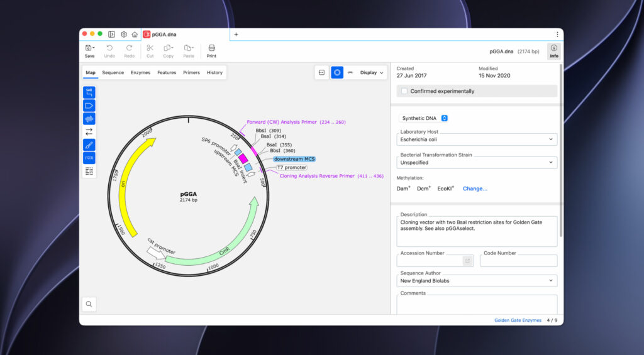Viewport: 644px width, 355px height.
Task: Click the Code Number input field
Action: pyautogui.click(x=518, y=261)
